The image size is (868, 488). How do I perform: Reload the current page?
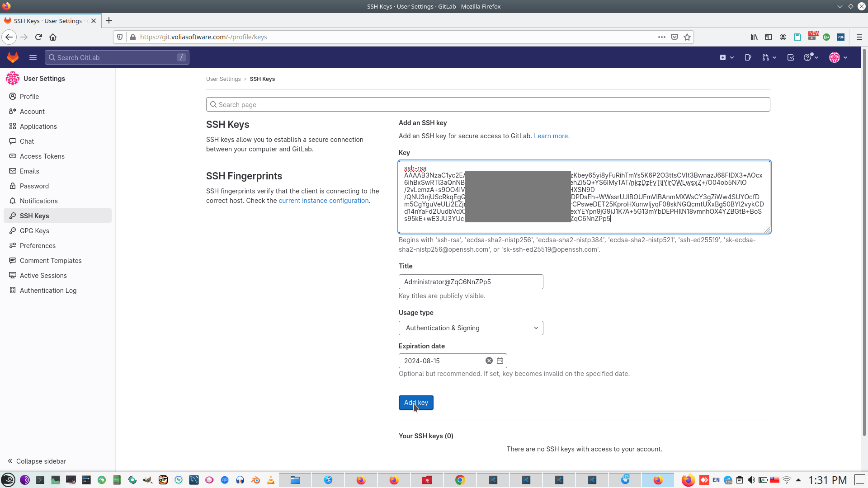[x=38, y=37]
